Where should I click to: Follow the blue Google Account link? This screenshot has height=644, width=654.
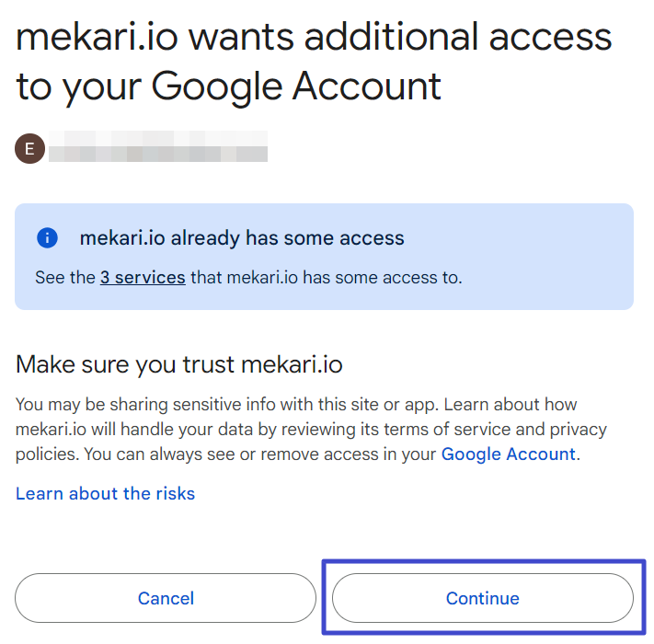[x=508, y=454]
